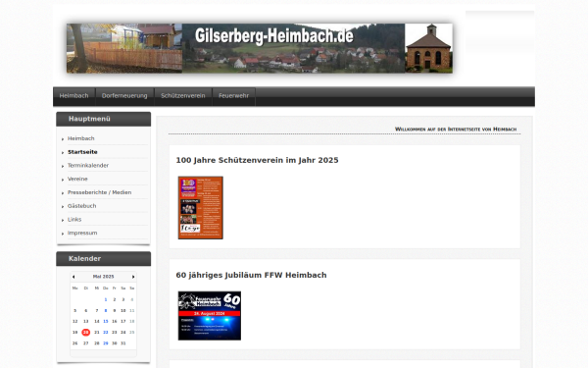Click calendar day 22 link
The image size is (588, 368).
pos(106,333)
